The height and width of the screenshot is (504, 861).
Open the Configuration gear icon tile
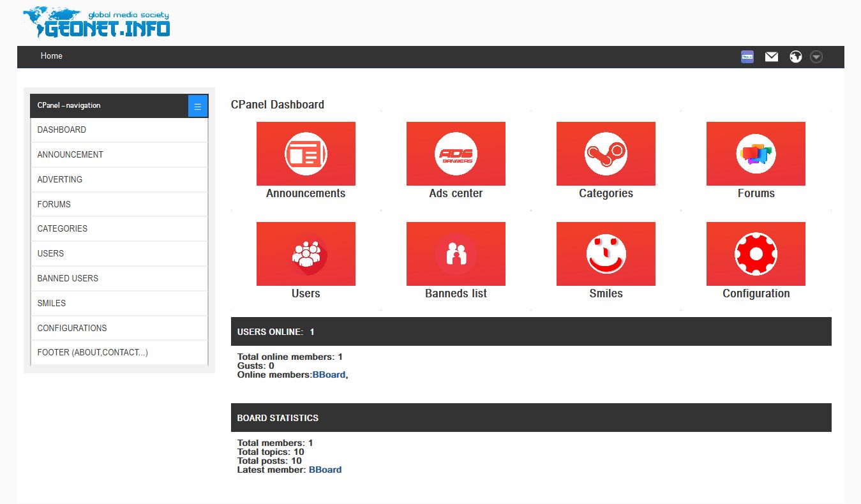point(756,254)
